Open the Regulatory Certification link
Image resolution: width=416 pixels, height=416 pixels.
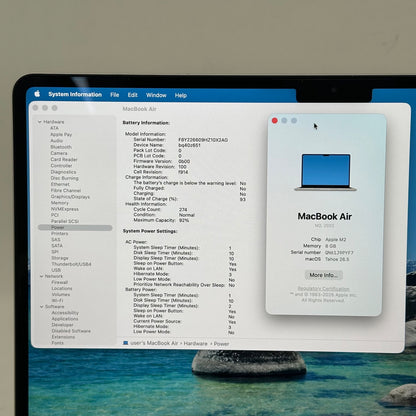(323, 289)
